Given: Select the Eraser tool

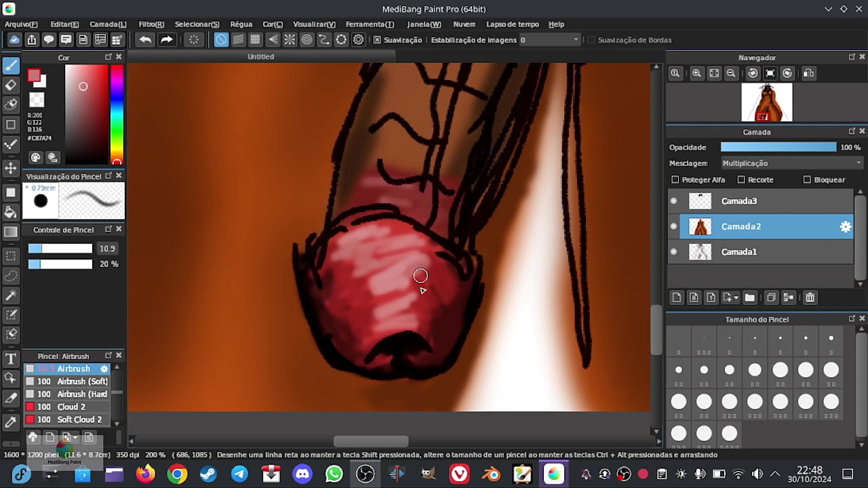Looking at the screenshot, I should tap(11, 85).
